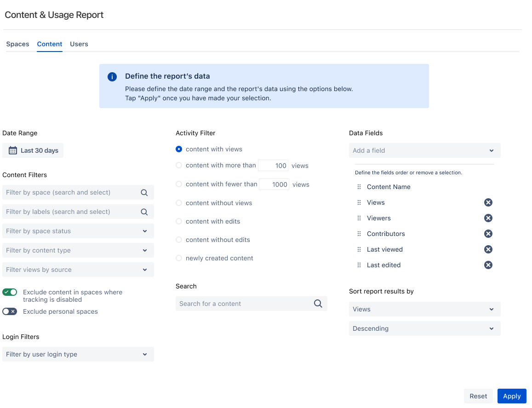Open the Users tab
The width and height of the screenshot is (532, 408).
pos(79,44)
